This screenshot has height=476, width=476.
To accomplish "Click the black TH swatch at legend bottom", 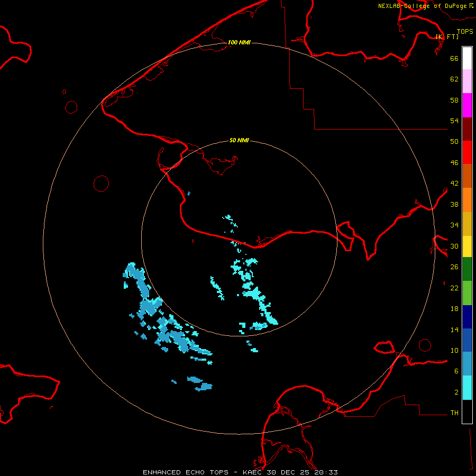I will [x=467, y=411].
